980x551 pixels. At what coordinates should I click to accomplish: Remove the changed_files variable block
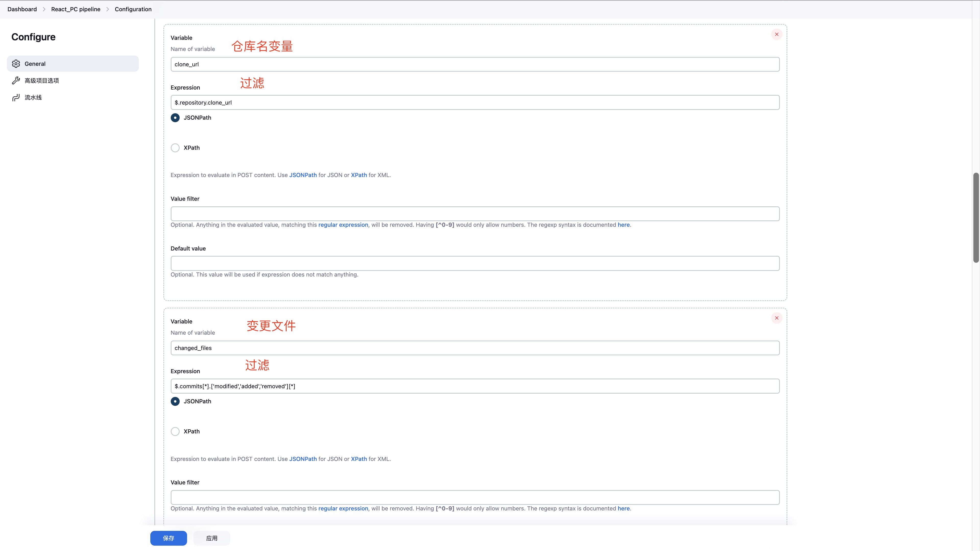(776, 318)
